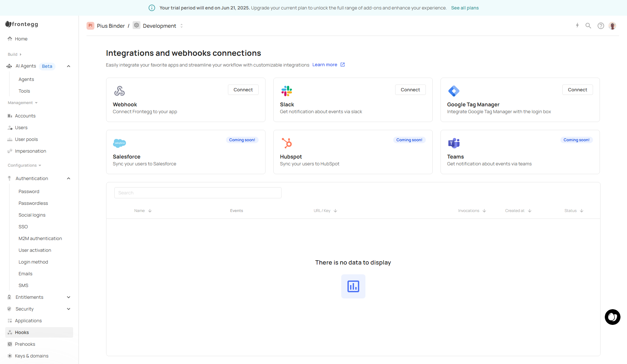Screen dimensions: 627x364
Task: Focus the integrations Search field
Action: pyautogui.click(x=198, y=193)
